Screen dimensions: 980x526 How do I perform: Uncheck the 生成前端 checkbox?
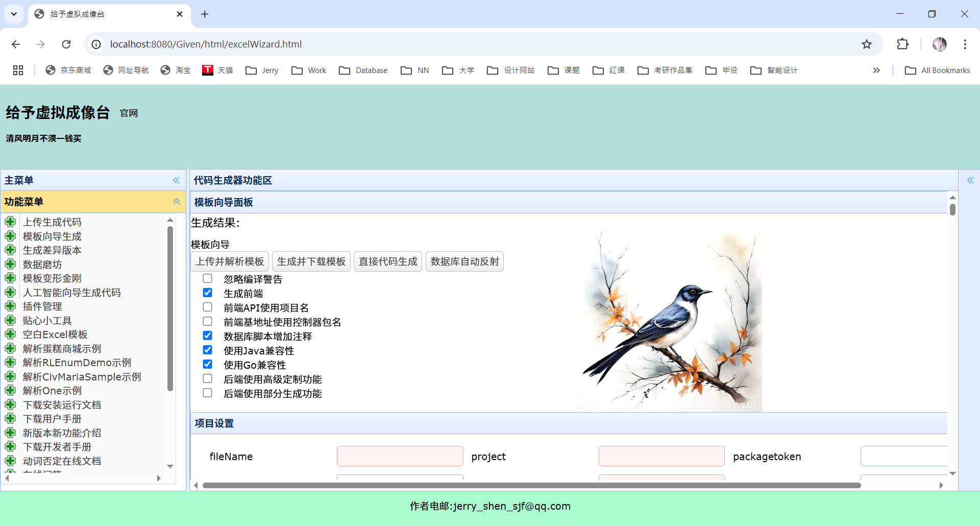point(207,293)
